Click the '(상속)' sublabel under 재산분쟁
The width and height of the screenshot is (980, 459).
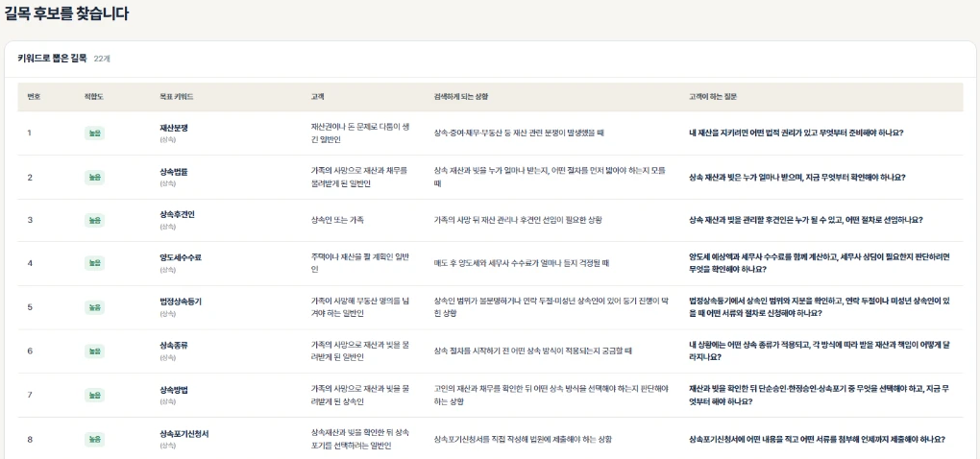pos(167,140)
